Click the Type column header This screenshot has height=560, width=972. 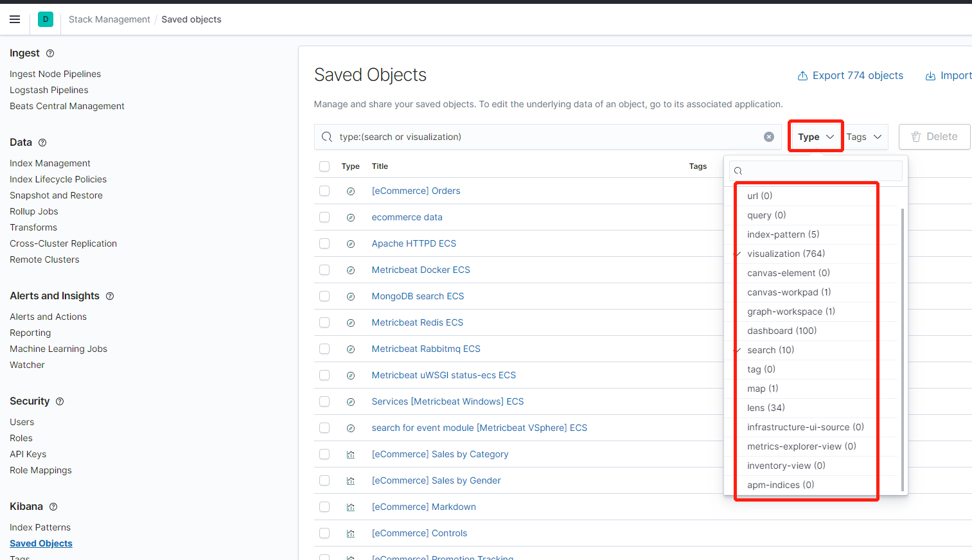pos(351,166)
